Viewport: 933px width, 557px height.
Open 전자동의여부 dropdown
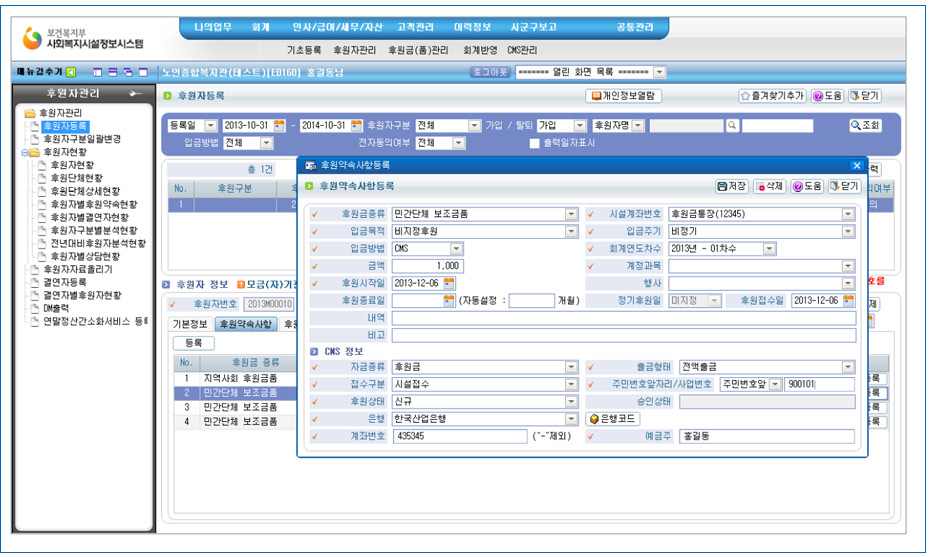458,143
